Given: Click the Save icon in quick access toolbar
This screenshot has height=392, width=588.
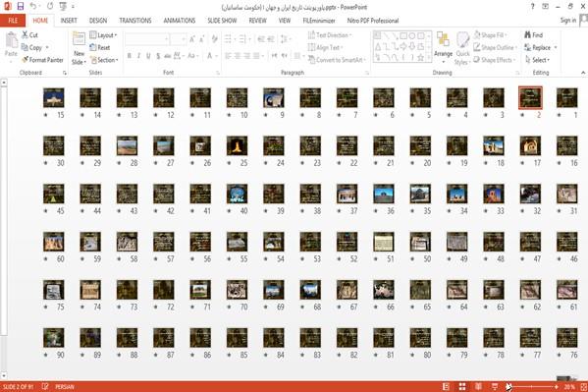Looking at the screenshot, I should click(21, 6).
